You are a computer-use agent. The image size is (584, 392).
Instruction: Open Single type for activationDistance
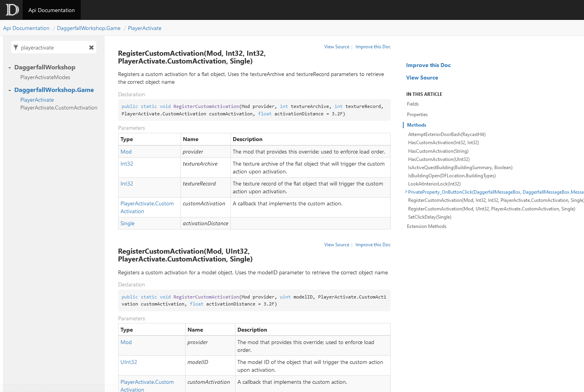[x=127, y=223]
